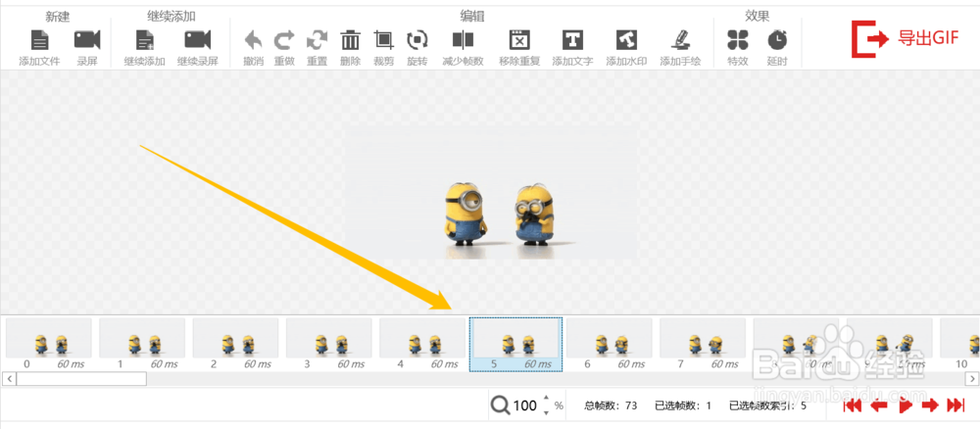Click 继续录屏 to continue recording

tap(198, 40)
